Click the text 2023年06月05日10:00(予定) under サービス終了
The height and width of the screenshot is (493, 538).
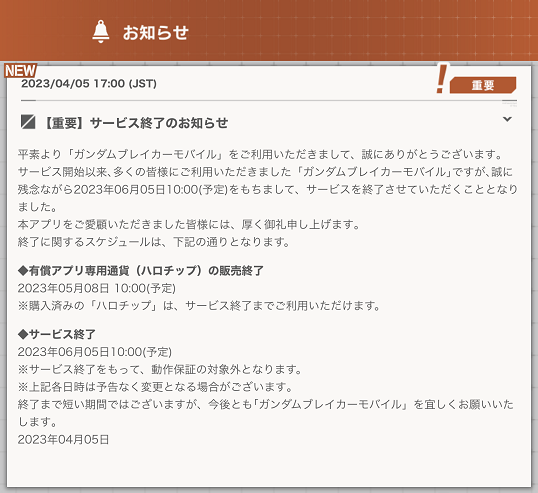coord(95,352)
